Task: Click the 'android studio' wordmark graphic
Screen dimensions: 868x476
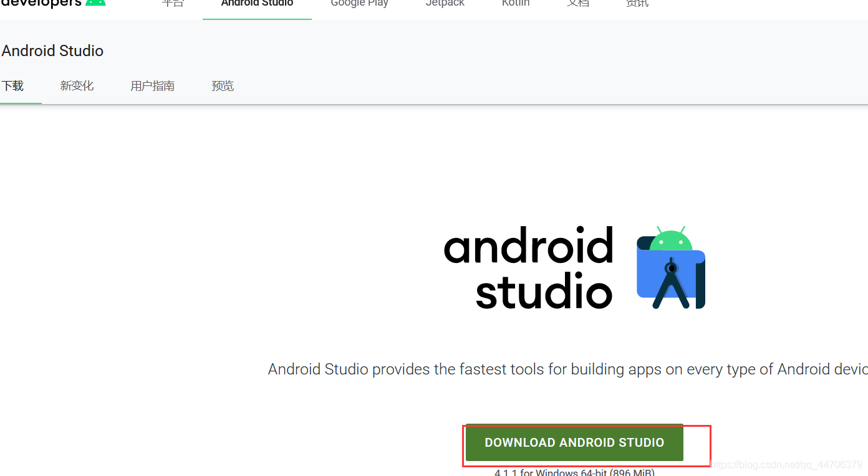Action: click(529, 268)
